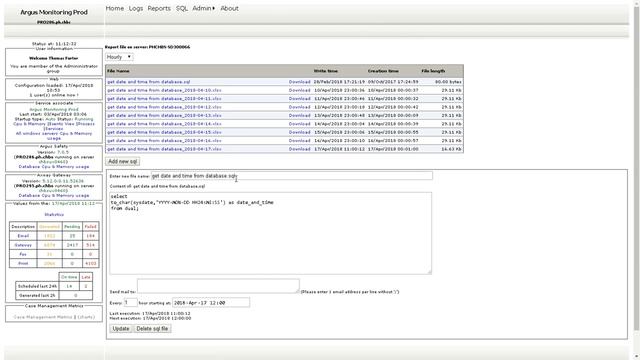This screenshot has height=360, width=640.
Task: Open get date and time from database.sql file
Action: (x=149, y=82)
